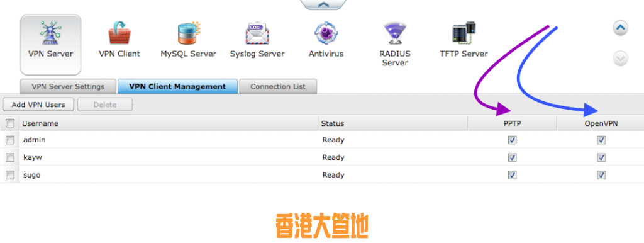Uncheck OpenVPN for sugo

pos(601,175)
